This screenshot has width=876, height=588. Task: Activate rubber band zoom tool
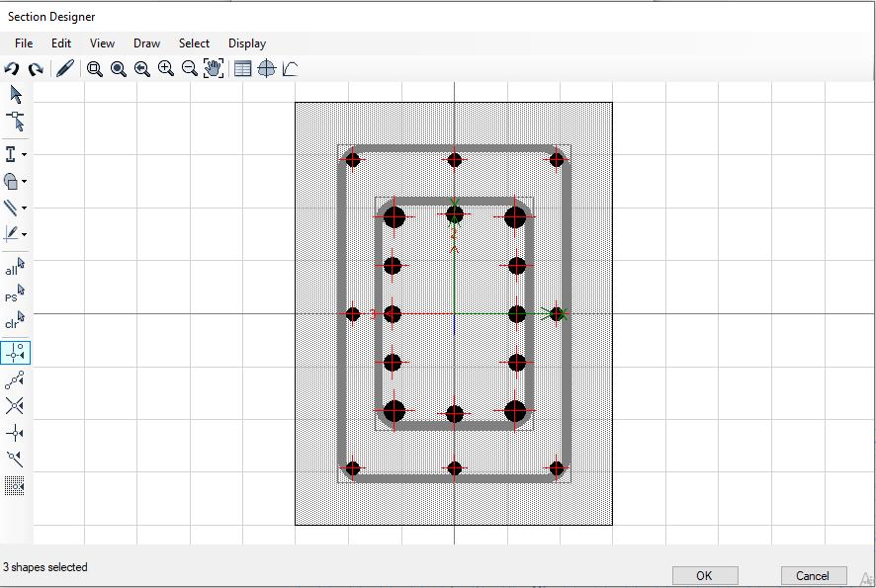pos(94,69)
